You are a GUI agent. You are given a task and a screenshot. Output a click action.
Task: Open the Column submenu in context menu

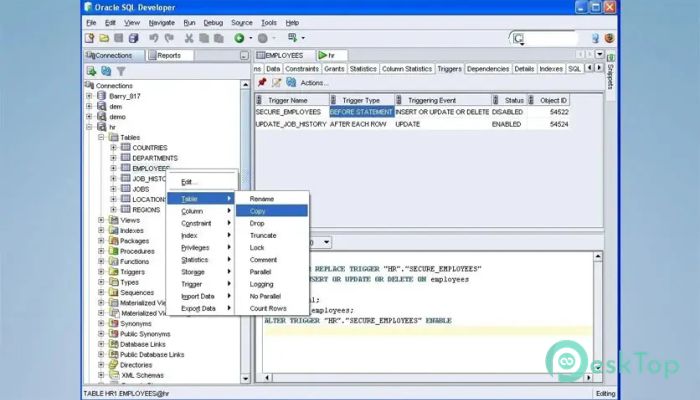click(201, 211)
